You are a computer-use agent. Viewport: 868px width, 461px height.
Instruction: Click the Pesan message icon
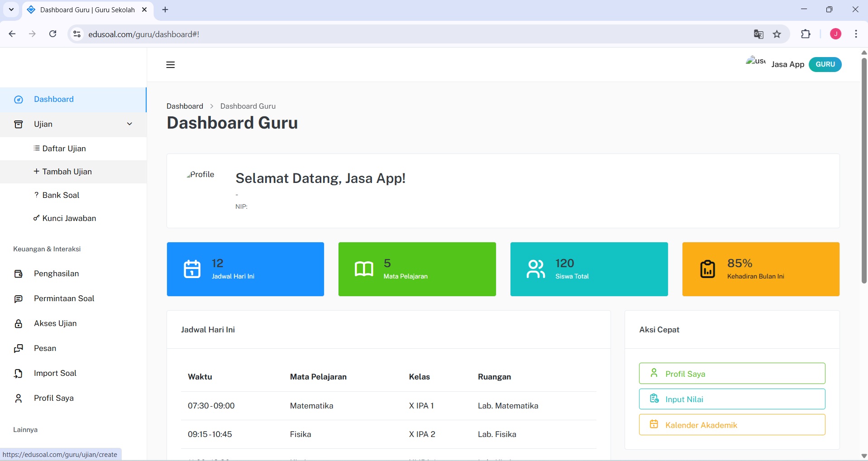(x=18, y=348)
